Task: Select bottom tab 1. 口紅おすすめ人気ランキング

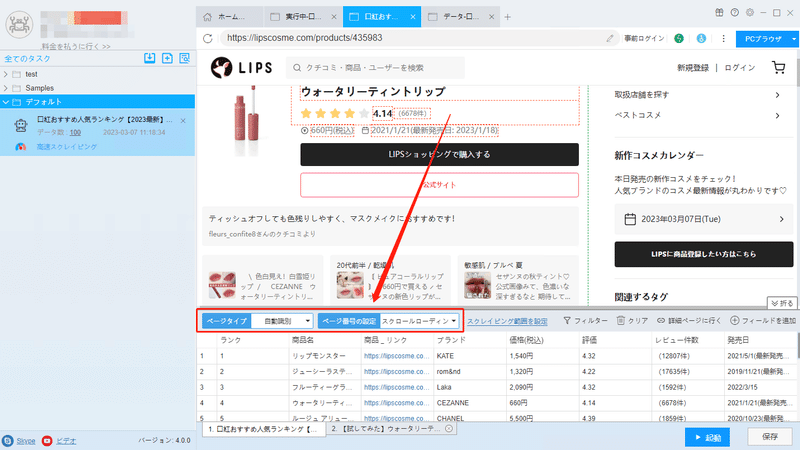Action: click(263, 429)
